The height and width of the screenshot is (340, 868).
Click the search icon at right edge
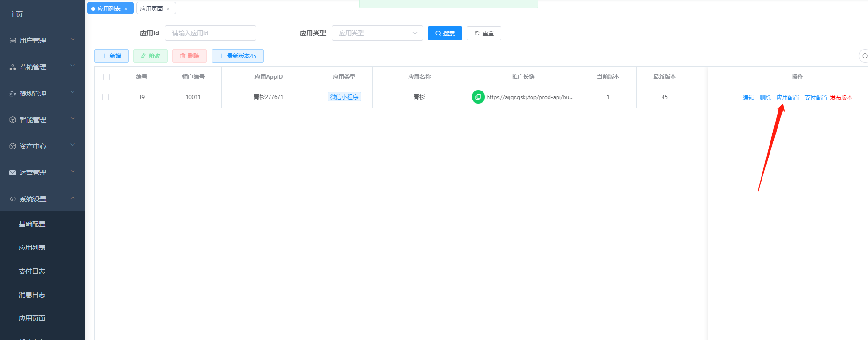pos(864,56)
